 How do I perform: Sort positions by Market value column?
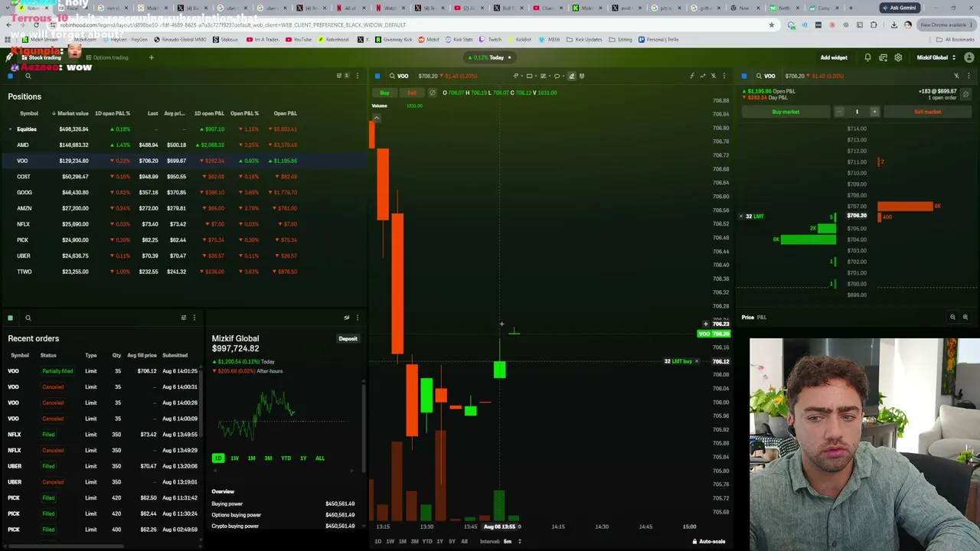(70, 113)
